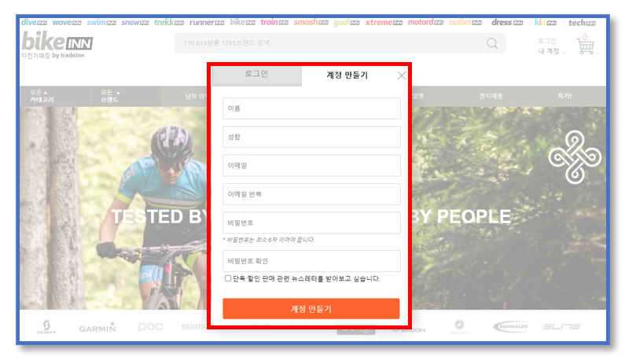Go to motard store link
Image resolution: width=636 pixels, height=364 pixels.
coord(425,22)
